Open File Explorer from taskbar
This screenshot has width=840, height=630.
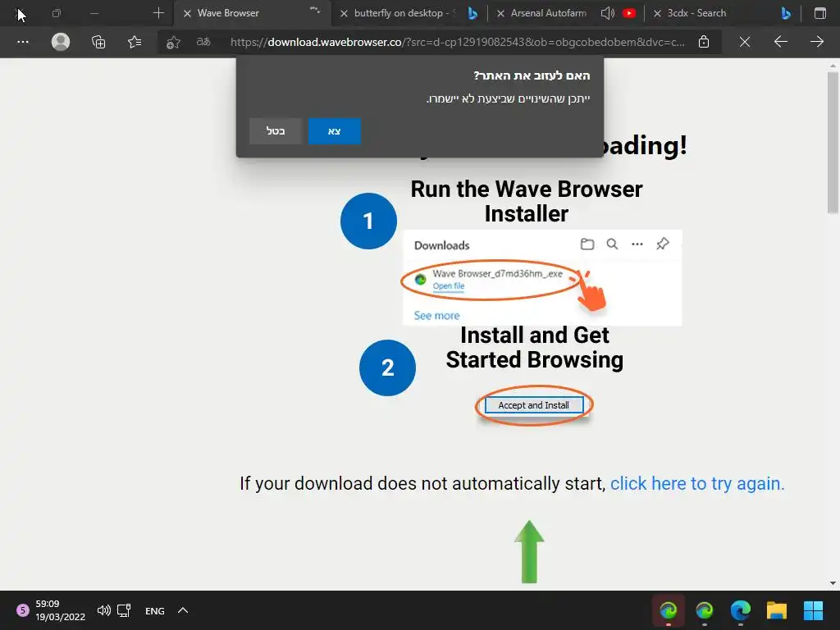point(776,610)
